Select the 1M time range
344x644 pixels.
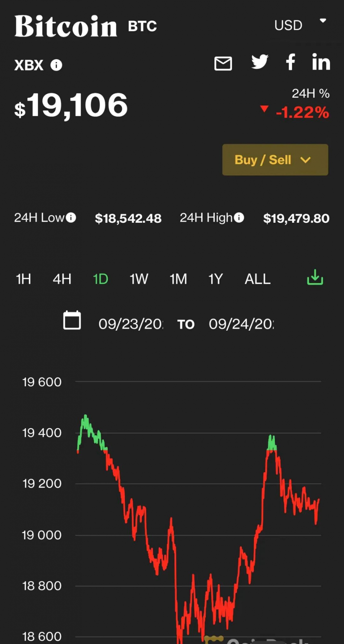coord(178,279)
